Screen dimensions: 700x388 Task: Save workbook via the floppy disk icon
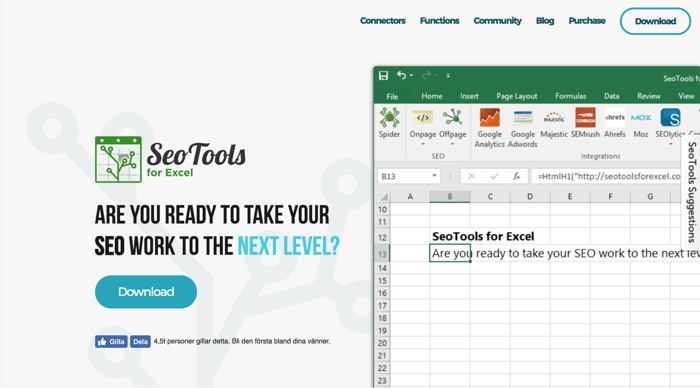coord(383,75)
